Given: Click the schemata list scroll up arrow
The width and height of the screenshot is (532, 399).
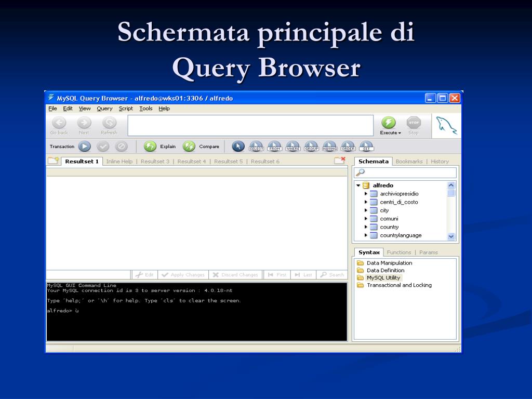Looking at the screenshot, I should 451,185.
